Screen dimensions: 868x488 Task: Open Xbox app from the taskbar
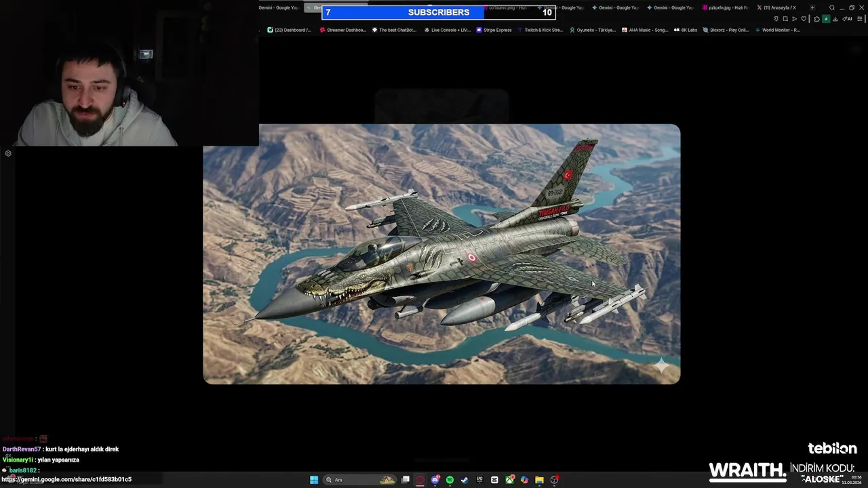tap(509, 480)
